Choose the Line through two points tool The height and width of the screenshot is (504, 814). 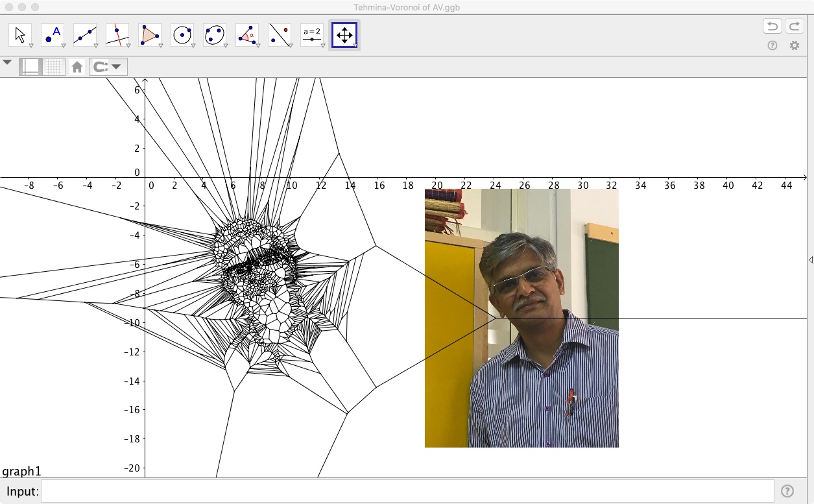click(x=85, y=35)
